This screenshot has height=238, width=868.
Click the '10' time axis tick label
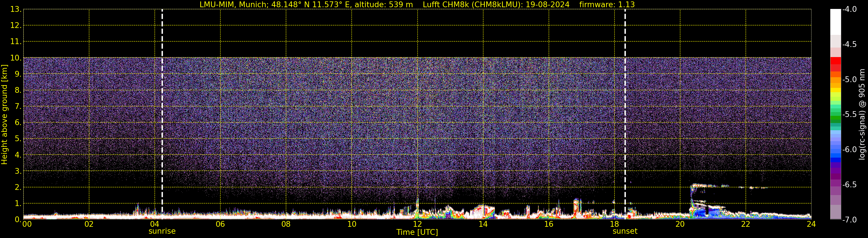352,224
